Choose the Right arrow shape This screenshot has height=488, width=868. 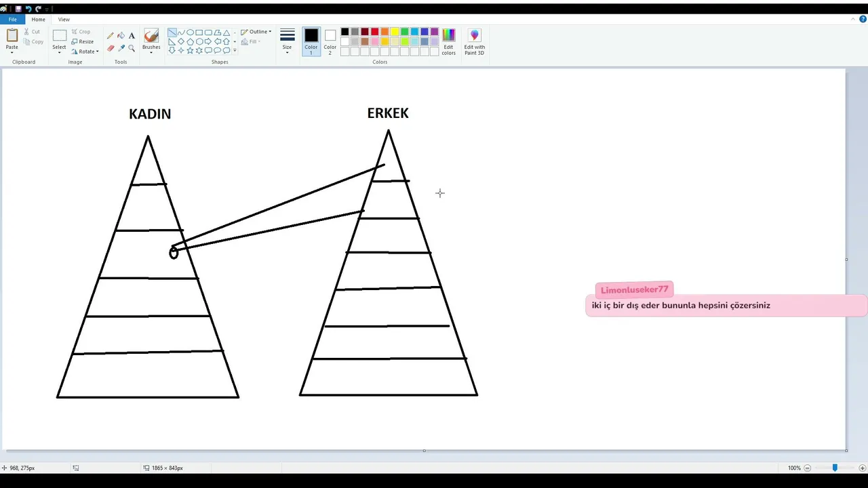tap(208, 41)
